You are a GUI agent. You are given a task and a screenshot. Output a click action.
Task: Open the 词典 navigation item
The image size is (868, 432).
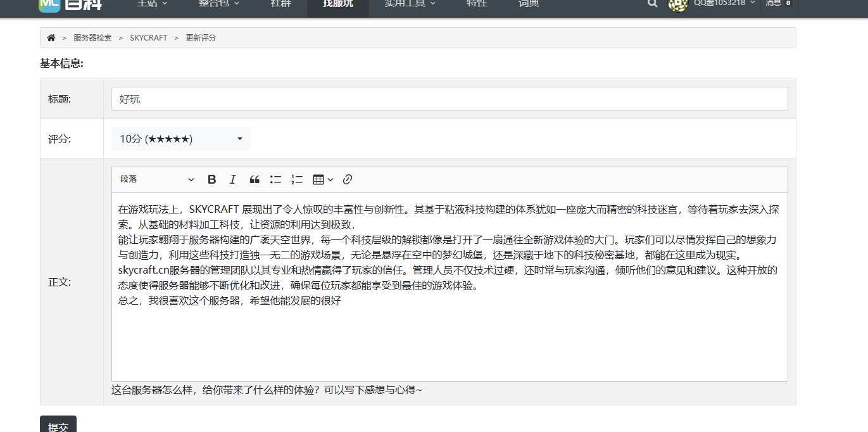[x=529, y=4]
